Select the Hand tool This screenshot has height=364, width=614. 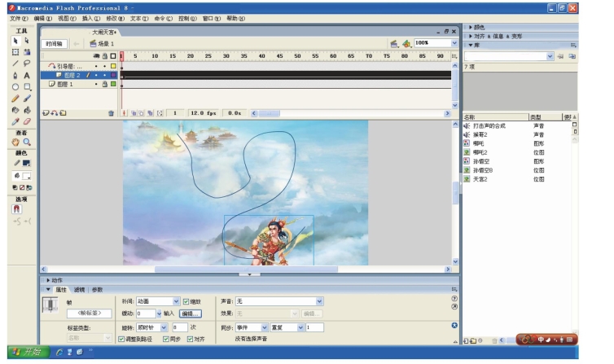(15, 142)
